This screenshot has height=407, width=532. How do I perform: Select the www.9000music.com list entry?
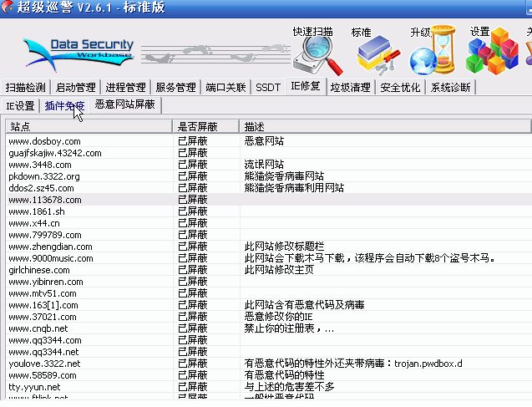pyautogui.click(x=50, y=258)
